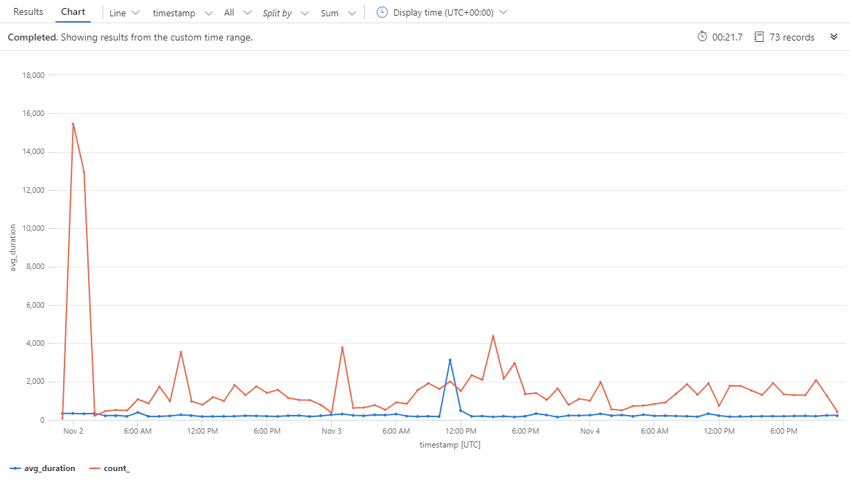Click the 00:21.7 query time text
This screenshot has width=850, height=483.
click(727, 37)
